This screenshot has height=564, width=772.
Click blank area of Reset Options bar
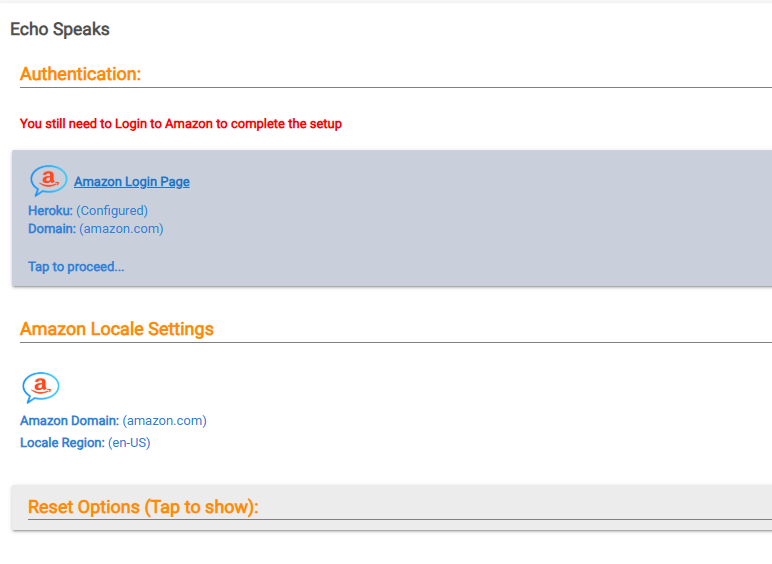point(550,503)
